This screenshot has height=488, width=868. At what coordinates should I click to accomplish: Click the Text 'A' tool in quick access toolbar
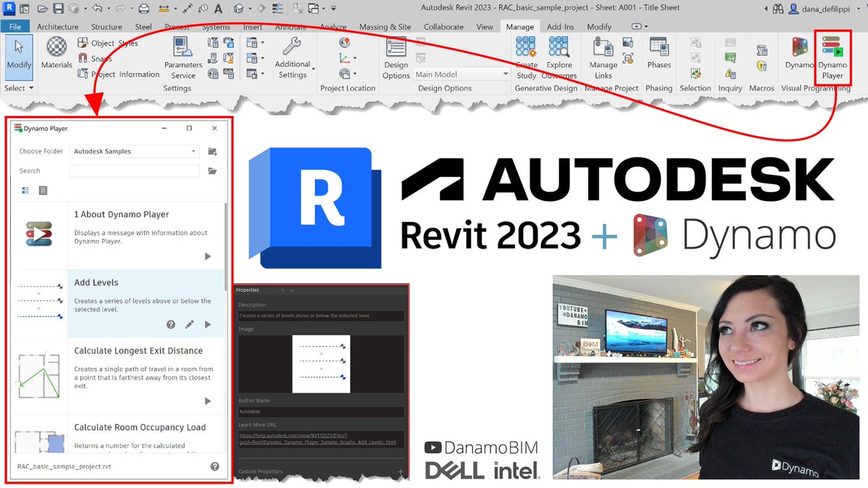coord(217,9)
